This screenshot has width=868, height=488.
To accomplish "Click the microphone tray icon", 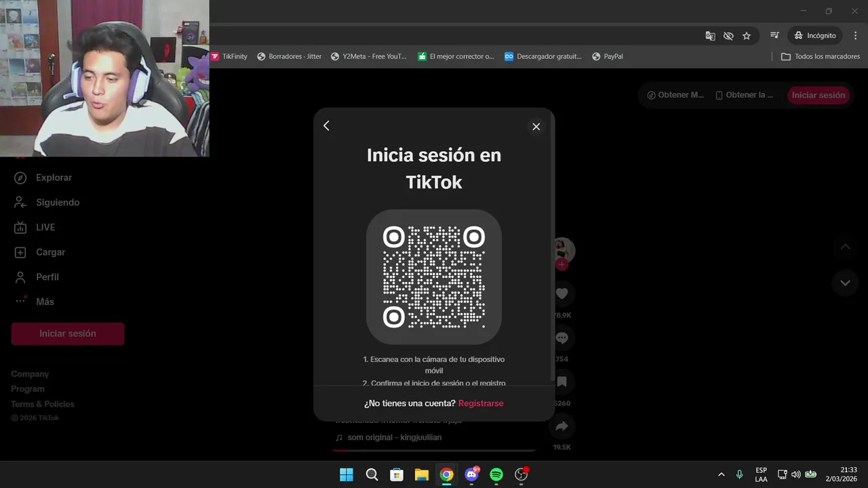I will [740, 474].
